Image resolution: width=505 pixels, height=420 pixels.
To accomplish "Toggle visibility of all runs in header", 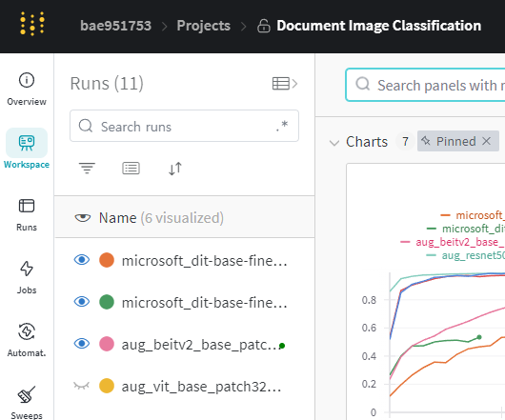I will click(x=83, y=217).
